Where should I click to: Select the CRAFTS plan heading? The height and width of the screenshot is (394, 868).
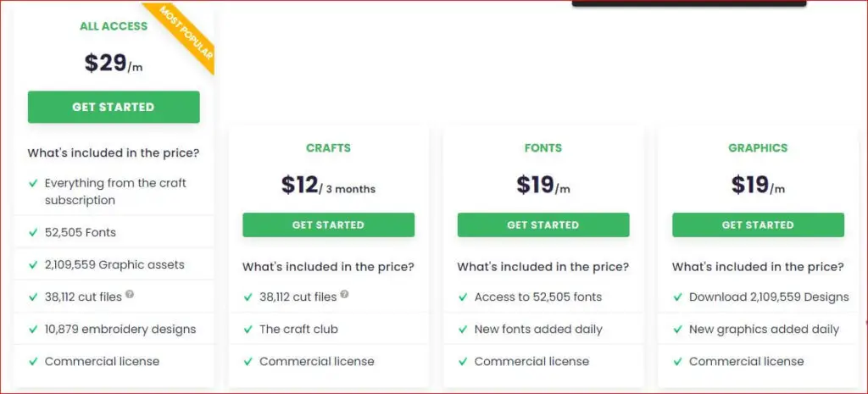328,147
